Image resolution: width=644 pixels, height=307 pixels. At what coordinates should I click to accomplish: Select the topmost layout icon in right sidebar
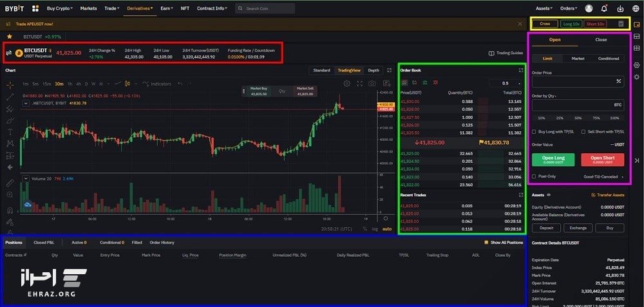click(x=637, y=24)
